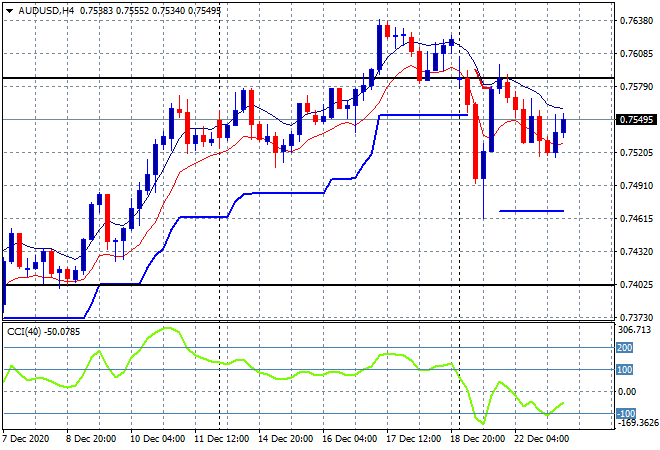Click the 0.74615 price scale value
The height and width of the screenshot is (450, 660).
pyautogui.click(x=637, y=218)
